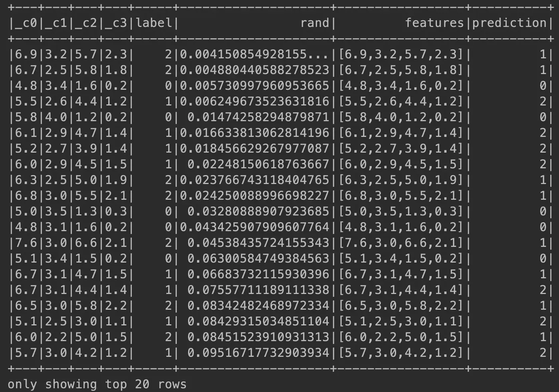559x392 pixels.
Task: Click features vector [6.7,2.5,5.8,1.8]
Action: pos(401,70)
